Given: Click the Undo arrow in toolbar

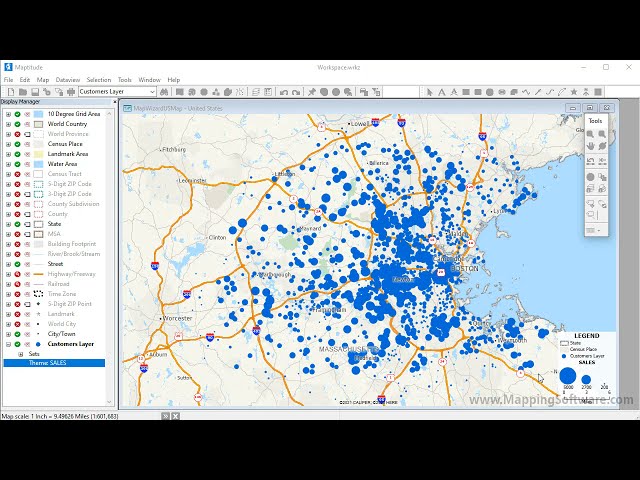Looking at the screenshot, I should (x=284, y=92).
